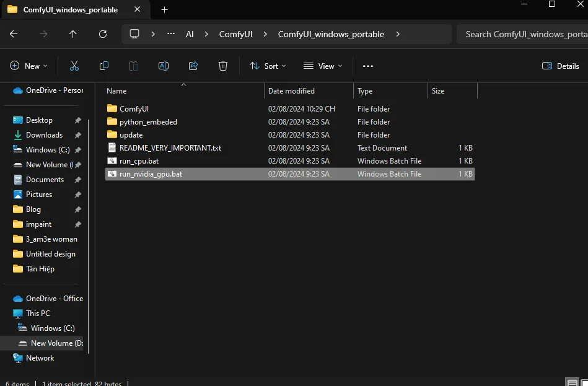Click the Paste clipboard icon
This screenshot has height=386, width=588.
pyautogui.click(x=133, y=66)
